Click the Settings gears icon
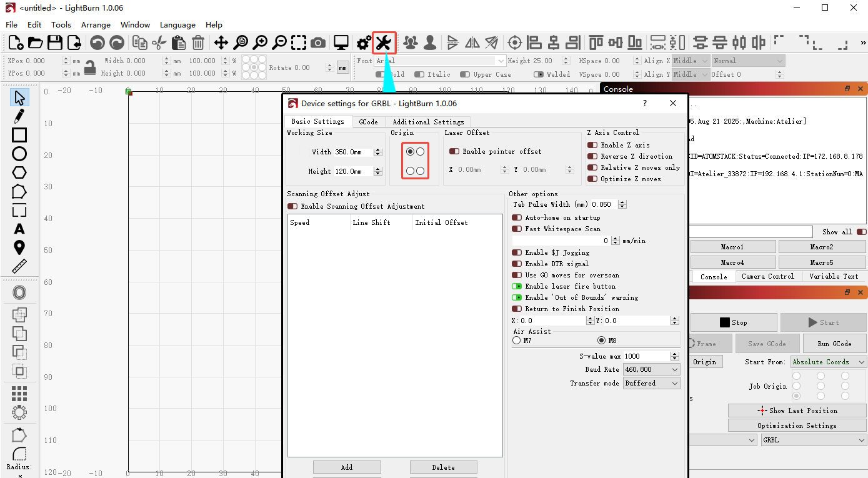 click(x=364, y=42)
